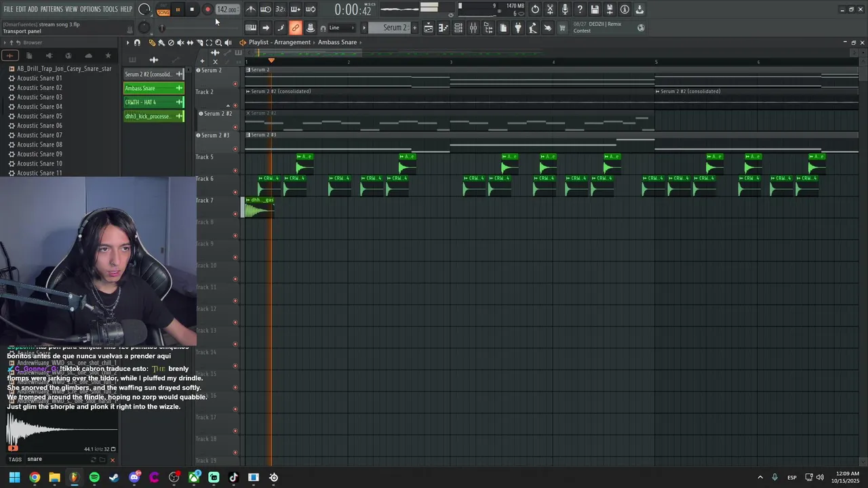Toggle mute dot on Track 7

(x=235, y=214)
